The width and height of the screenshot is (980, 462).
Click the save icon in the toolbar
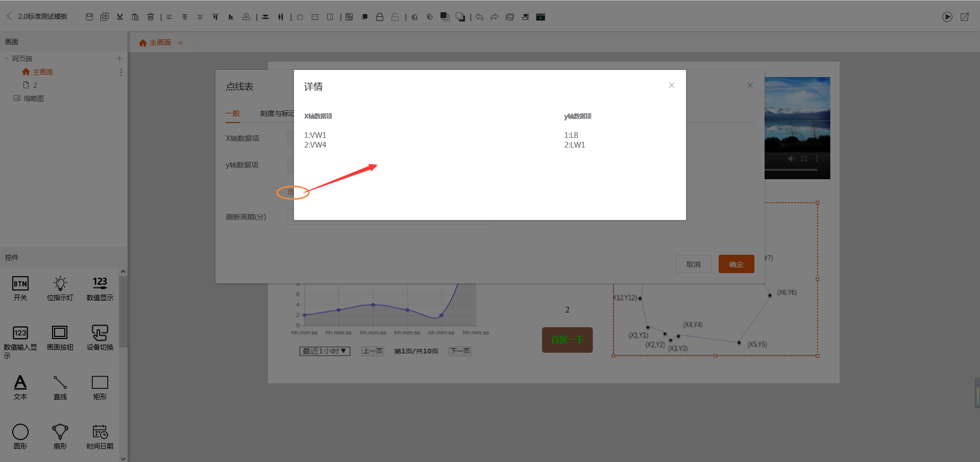[x=89, y=17]
